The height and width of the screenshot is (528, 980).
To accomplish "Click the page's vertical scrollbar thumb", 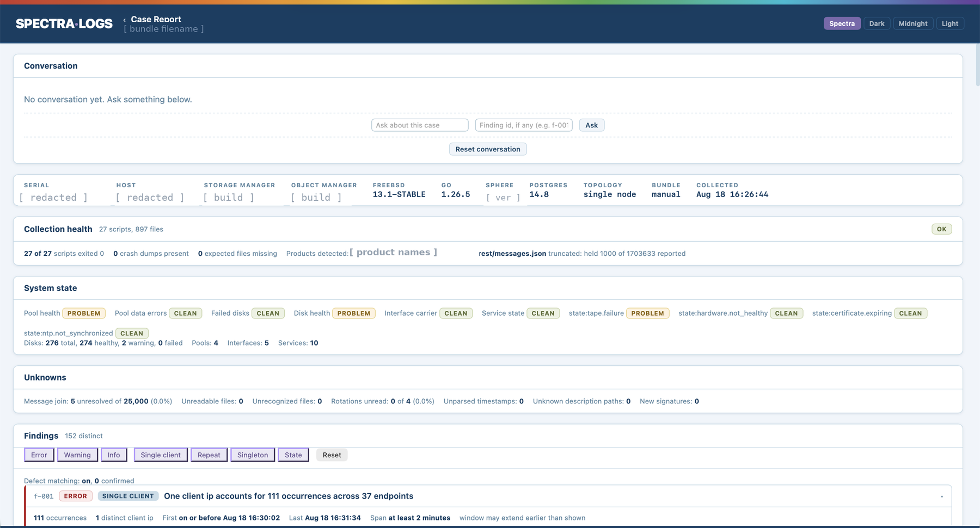I will (x=977, y=64).
